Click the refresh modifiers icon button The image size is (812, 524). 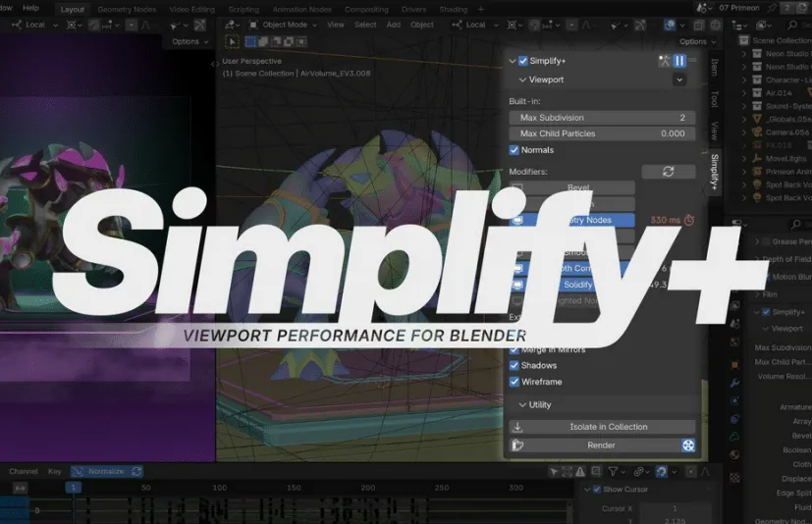(668, 172)
